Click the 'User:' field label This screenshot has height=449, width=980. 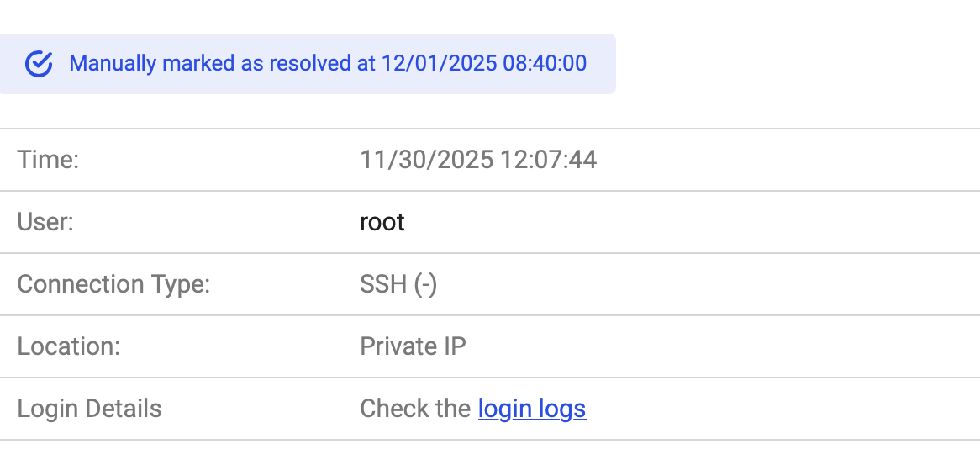pos(45,222)
